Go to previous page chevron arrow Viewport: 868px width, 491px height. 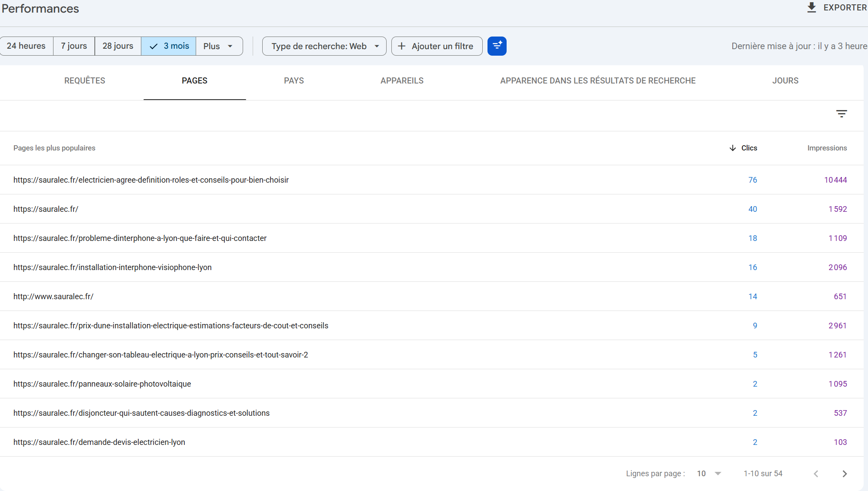pyautogui.click(x=816, y=474)
